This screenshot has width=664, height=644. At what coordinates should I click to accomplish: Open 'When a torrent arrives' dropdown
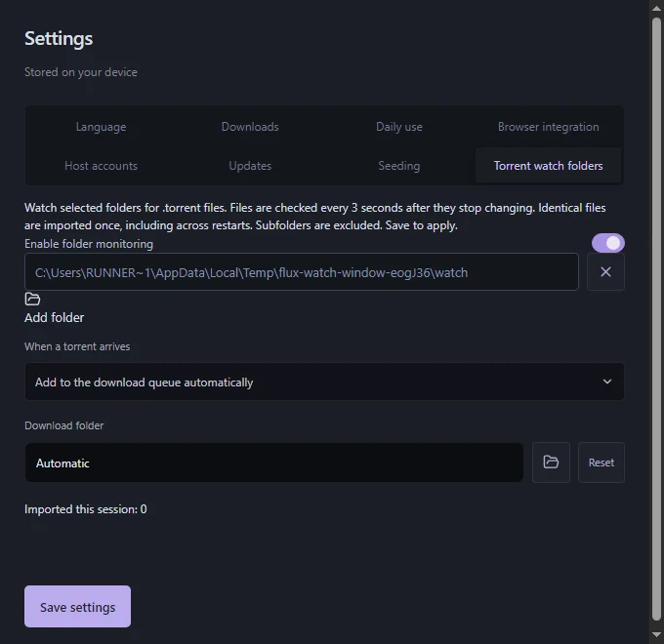click(x=324, y=382)
